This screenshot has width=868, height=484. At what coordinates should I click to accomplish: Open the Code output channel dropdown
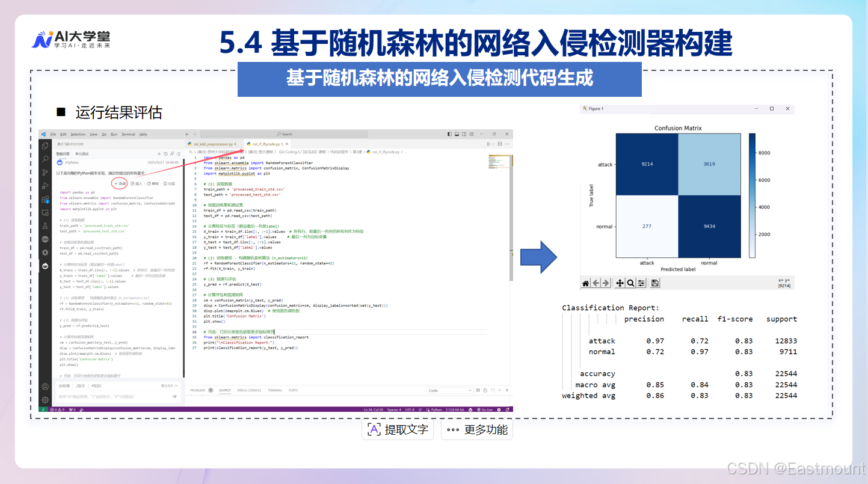point(450,390)
